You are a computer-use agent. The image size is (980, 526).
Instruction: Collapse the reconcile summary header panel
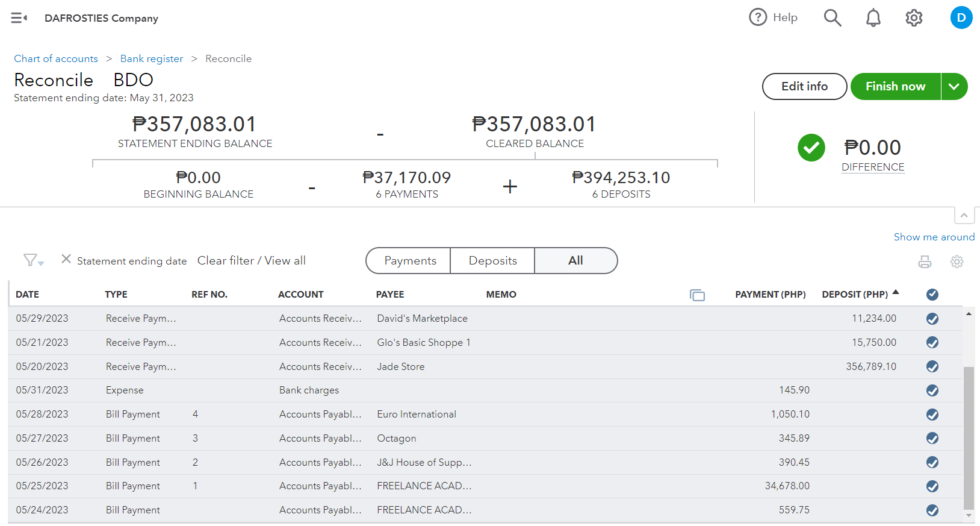[x=964, y=215]
